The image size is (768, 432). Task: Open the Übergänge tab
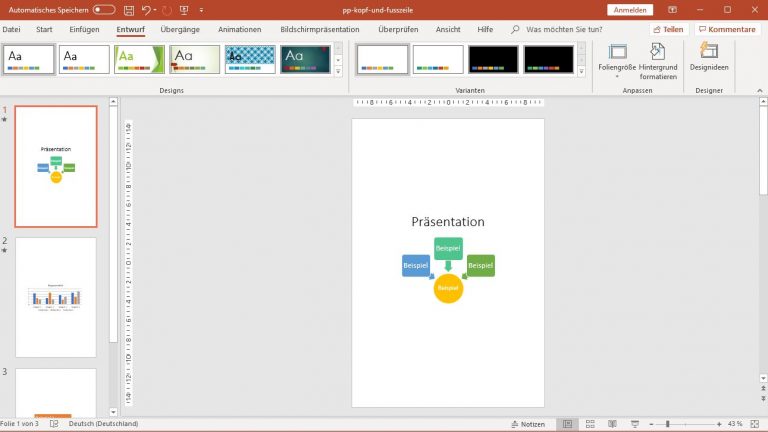180,29
